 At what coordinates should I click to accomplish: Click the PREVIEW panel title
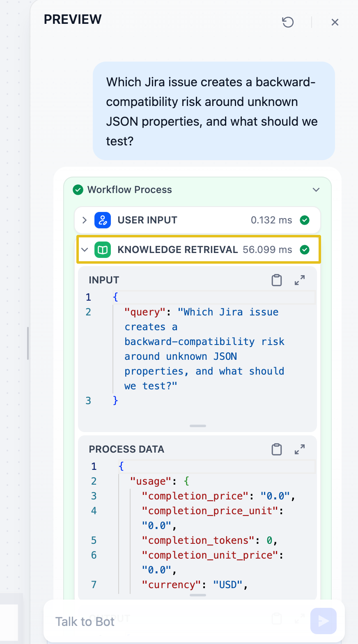[73, 19]
